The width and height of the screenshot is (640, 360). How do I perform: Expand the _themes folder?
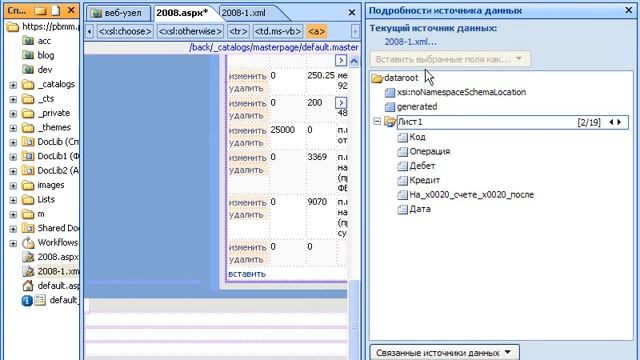point(13,128)
